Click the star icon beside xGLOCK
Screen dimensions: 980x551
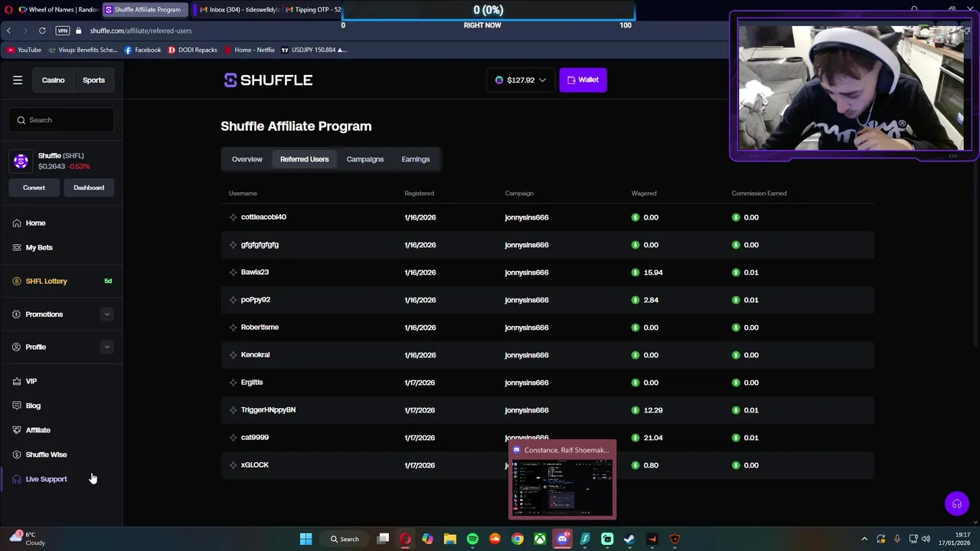click(233, 465)
